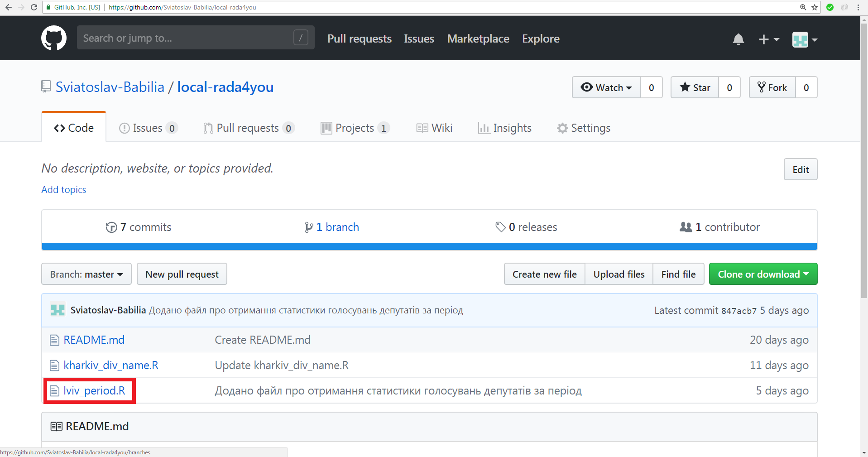Click the README.md file icon
Image resolution: width=868 pixels, height=457 pixels.
coord(54,340)
